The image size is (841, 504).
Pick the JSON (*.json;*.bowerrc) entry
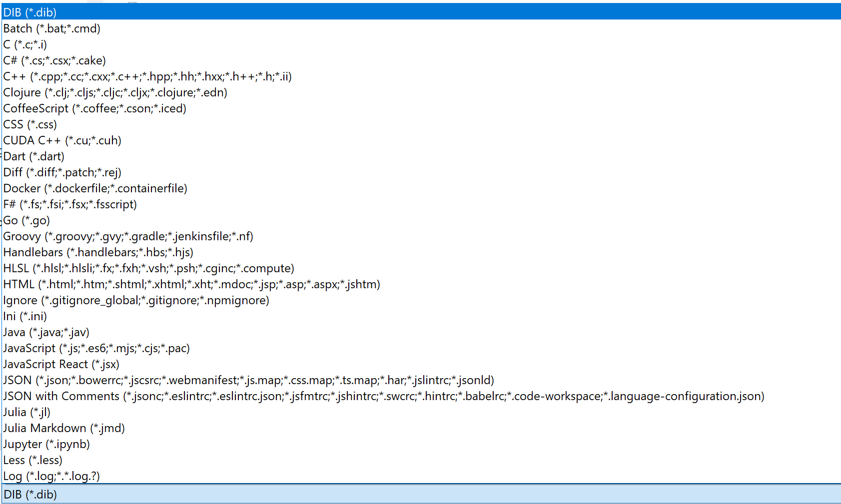tap(421, 380)
